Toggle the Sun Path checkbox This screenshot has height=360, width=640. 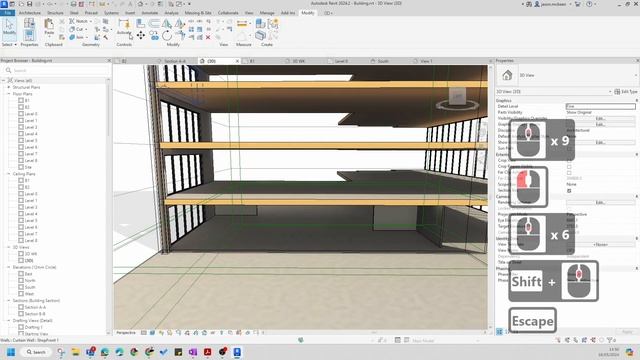tap(569, 148)
